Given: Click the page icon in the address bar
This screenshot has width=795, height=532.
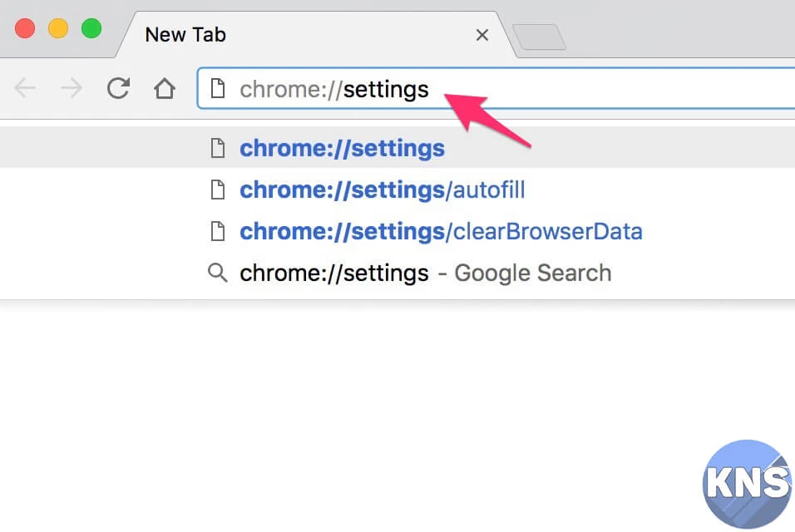Looking at the screenshot, I should [x=218, y=89].
